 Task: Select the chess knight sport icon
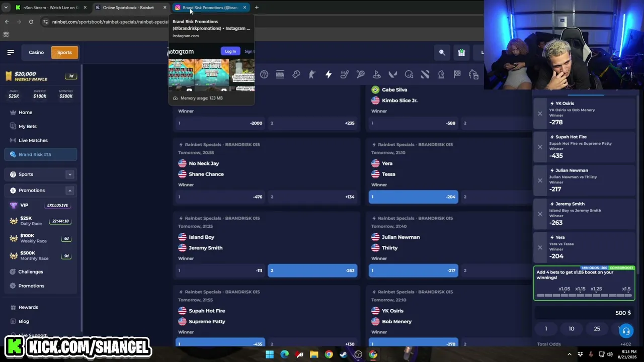(441, 74)
